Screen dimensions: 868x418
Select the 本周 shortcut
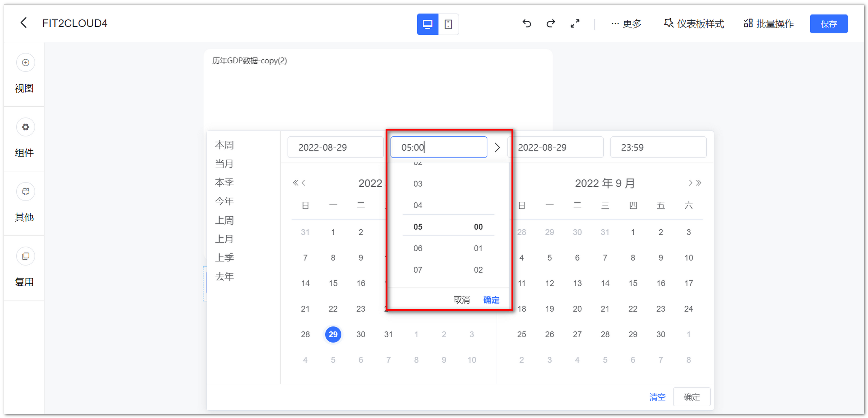coord(224,145)
